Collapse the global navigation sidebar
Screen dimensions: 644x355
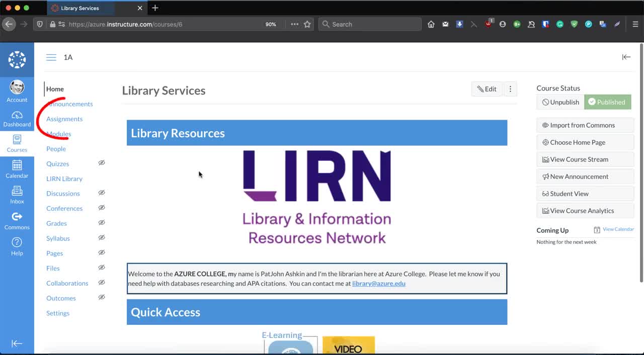pyautogui.click(x=17, y=343)
